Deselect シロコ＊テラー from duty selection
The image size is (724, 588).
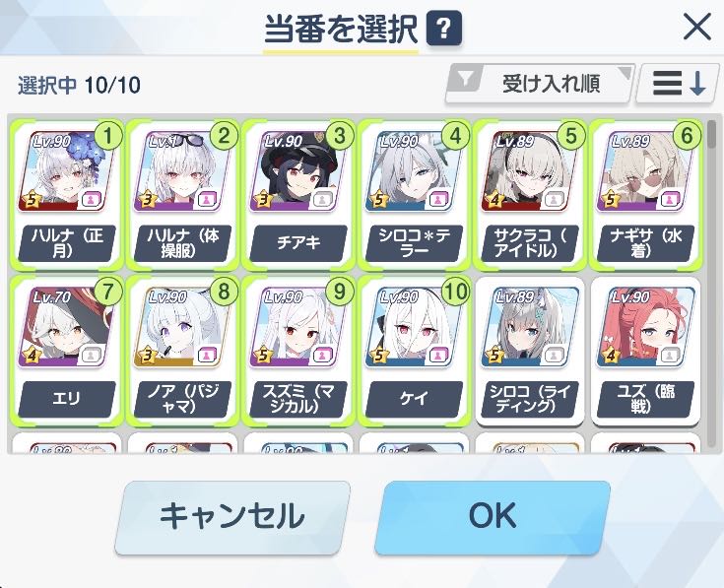point(414,195)
